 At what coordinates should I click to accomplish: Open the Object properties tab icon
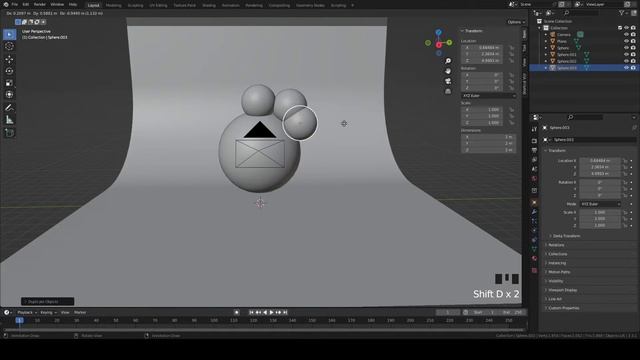coord(534,202)
